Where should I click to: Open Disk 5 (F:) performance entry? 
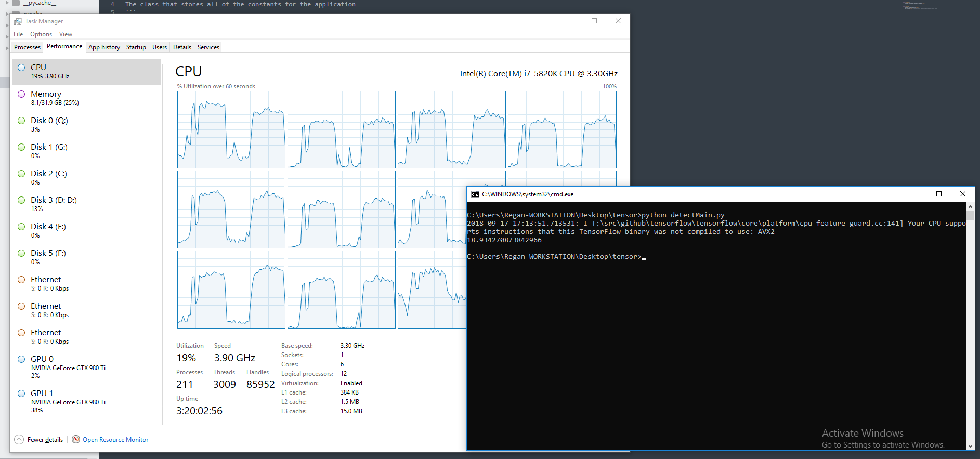click(86, 257)
